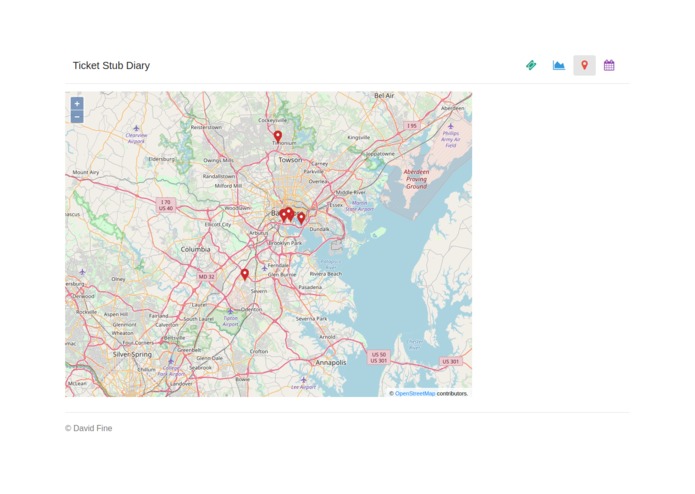Click the US 50 US 301 shield
Viewport: 695px width, 494px height.
point(379,358)
